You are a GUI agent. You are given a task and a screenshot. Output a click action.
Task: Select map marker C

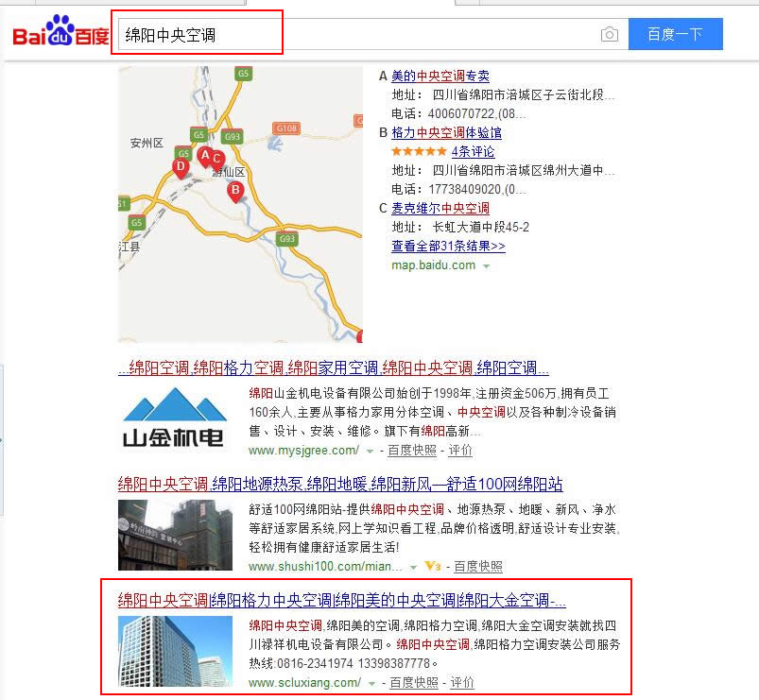(216, 160)
